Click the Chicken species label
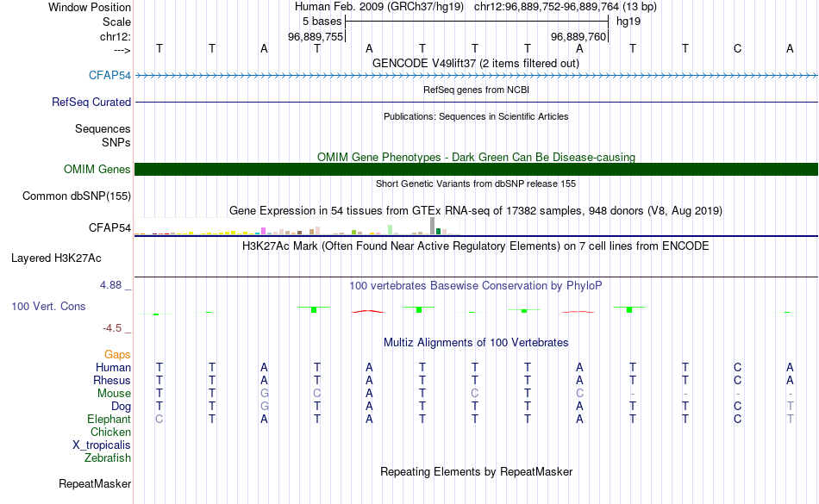Viewport: 819px width, 504px height. click(110, 432)
